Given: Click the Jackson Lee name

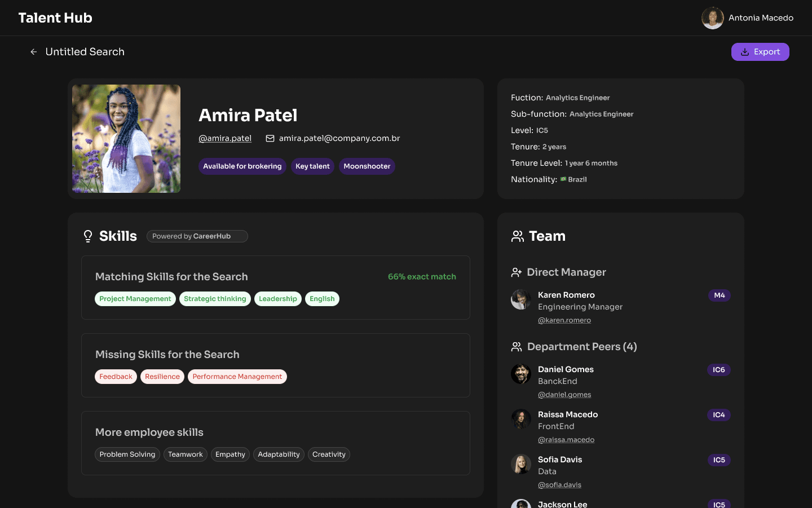Looking at the screenshot, I should (563, 504).
